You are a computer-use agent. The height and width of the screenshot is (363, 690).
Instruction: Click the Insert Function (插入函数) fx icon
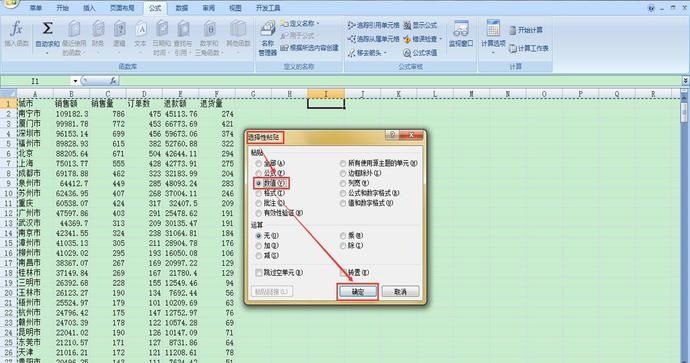tap(16, 29)
